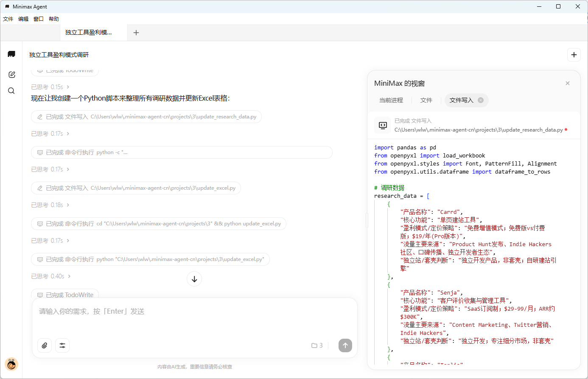588x379 pixels.
Task: Attach a file with the paperclip icon
Action: [x=45, y=345]
